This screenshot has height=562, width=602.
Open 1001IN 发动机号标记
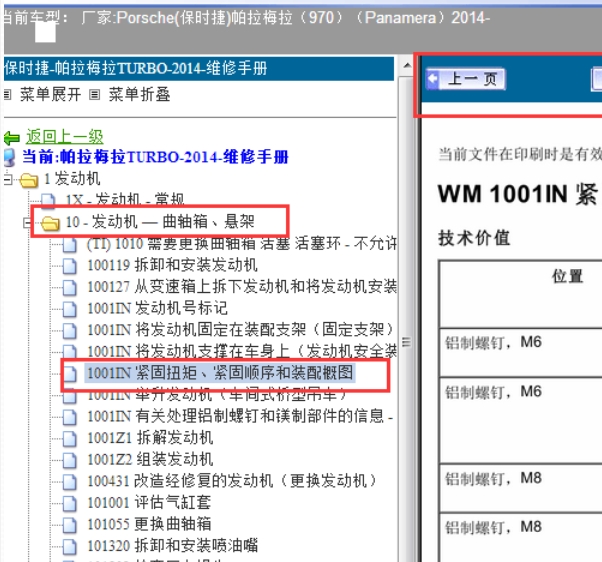click(x=157, y=308)
